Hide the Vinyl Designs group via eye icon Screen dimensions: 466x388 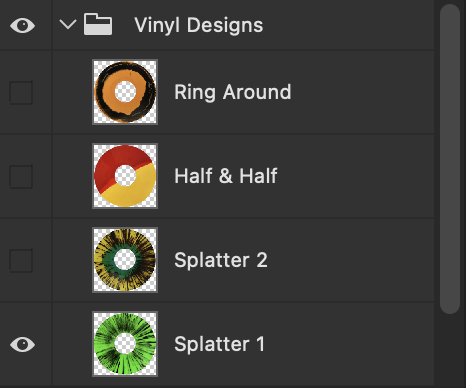pyautogui.click(x=22, y=26)
